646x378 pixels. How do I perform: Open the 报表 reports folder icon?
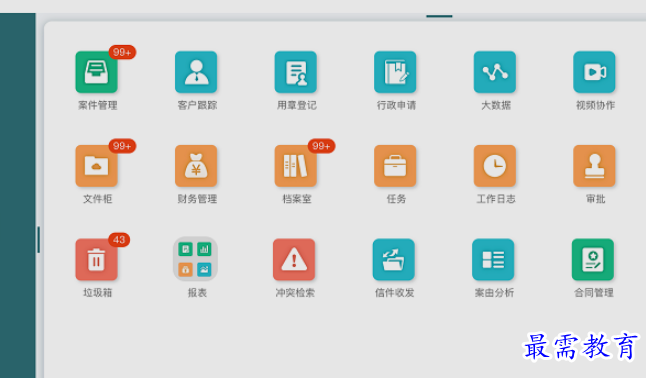click(x=195, y=259)
